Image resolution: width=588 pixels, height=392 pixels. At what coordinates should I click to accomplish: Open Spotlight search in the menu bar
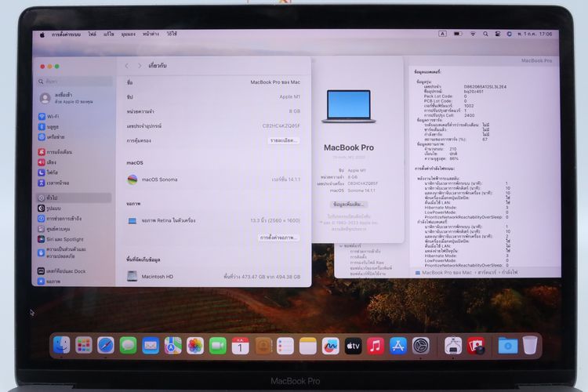[485, 34]
